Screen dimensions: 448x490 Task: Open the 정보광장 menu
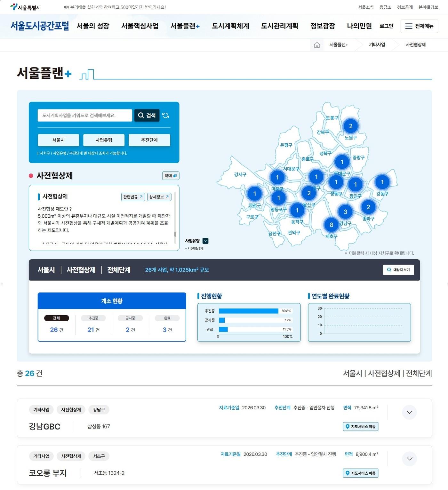(323, 26)
